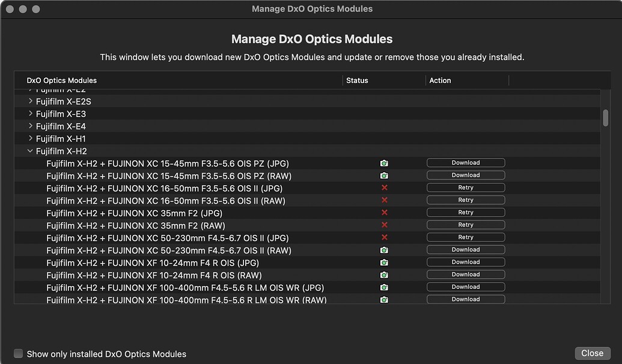Download XC 50-230mm OIS II (RAW) module
This screenshot has height=364, width=622.
[466, 249]
